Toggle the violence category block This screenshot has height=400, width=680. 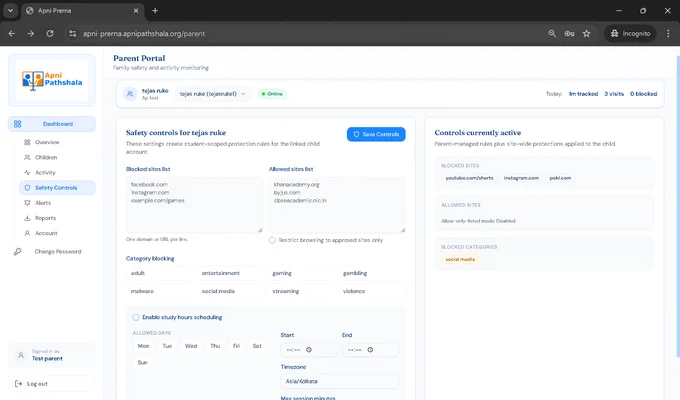tap(372, 291)
